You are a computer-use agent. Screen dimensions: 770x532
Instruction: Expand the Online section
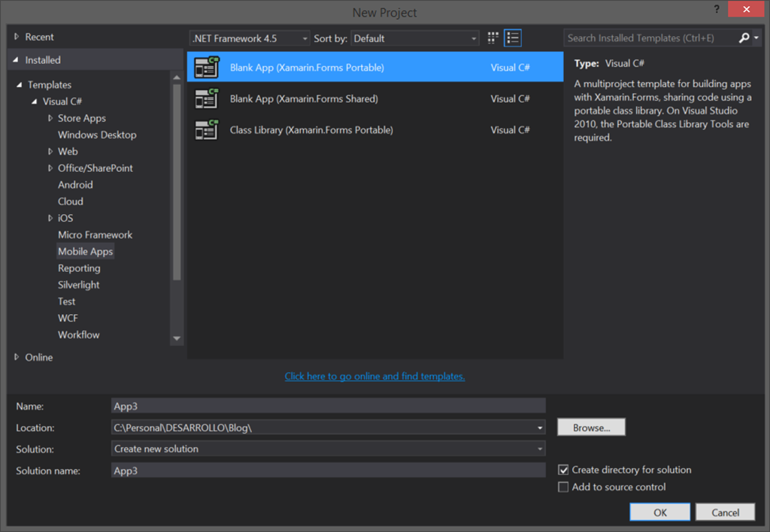(17, 357)
